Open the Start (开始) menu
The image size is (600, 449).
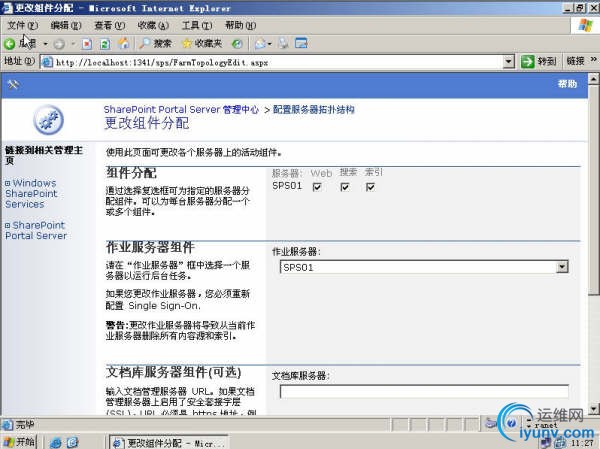tap(19, 442)
